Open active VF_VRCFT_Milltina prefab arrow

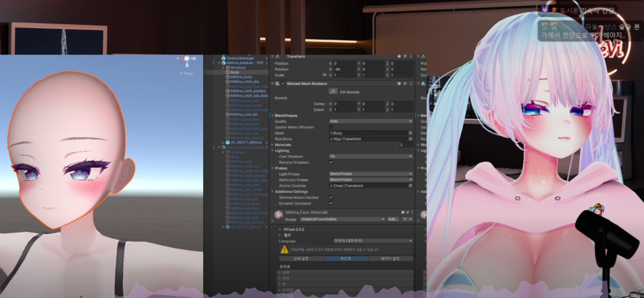pyautogui.click(x=267, y=143)
